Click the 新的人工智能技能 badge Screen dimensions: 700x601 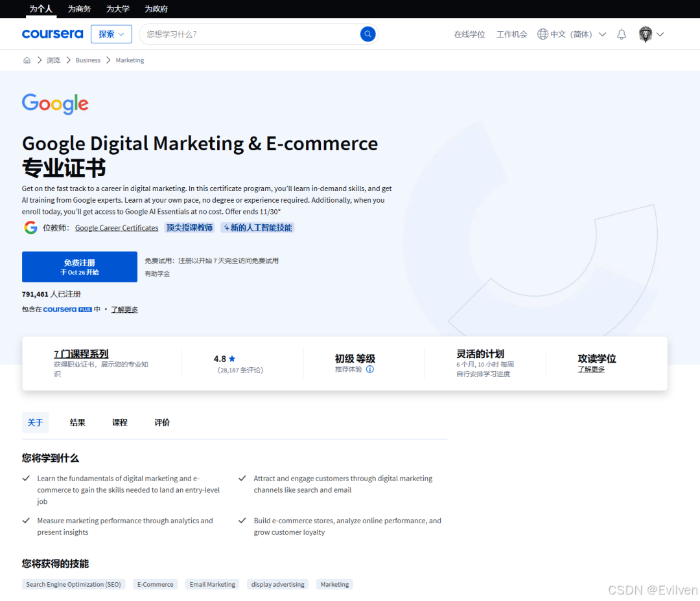tap(257, 227)
